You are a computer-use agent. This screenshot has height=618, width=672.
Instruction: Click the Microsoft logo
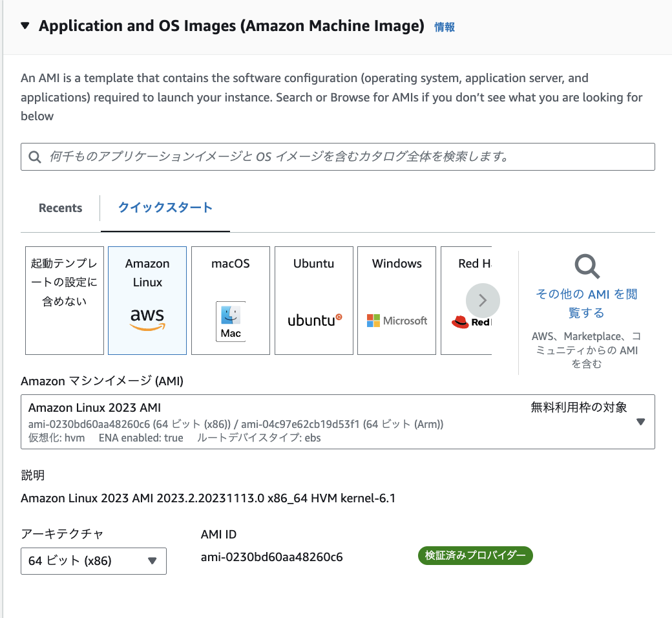tap(397, 321)
